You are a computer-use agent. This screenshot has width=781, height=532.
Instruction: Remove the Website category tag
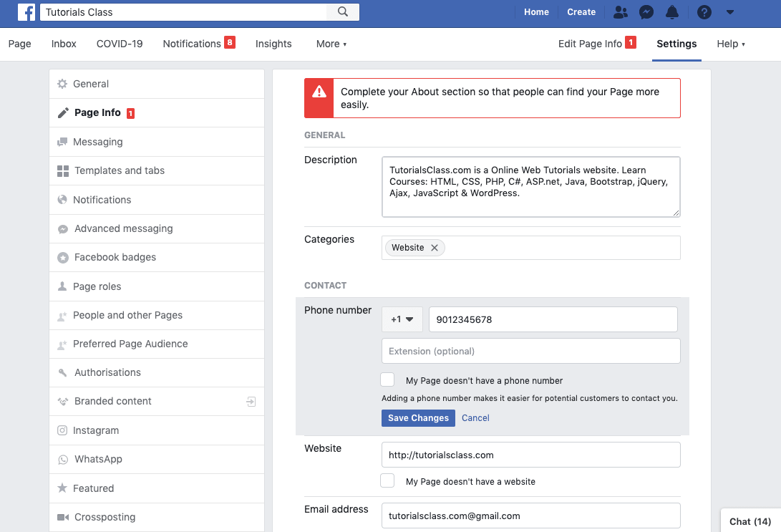(435, 247)
